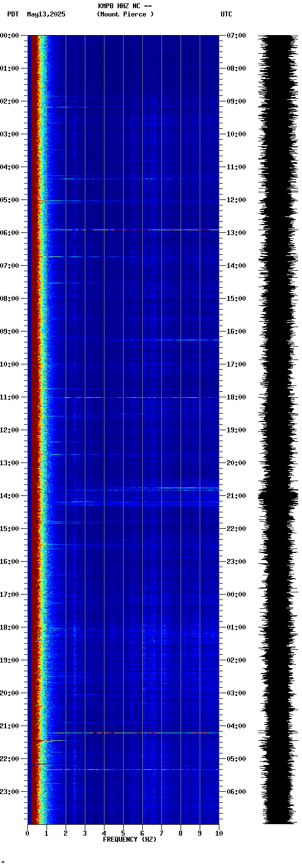Click the 03:00 PDT time label

coord(10,134)
